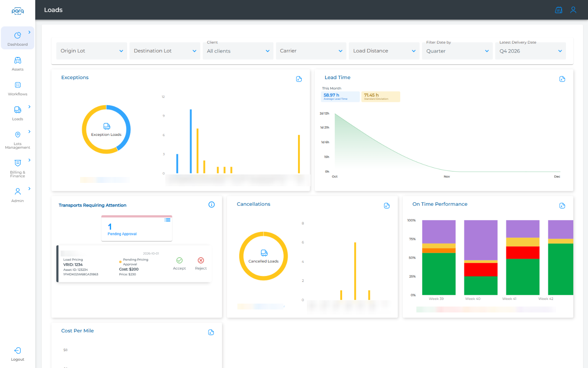Expand the Lots Management submenu chevron
This screenshot has height=368, width=588.
pos(29,132)
